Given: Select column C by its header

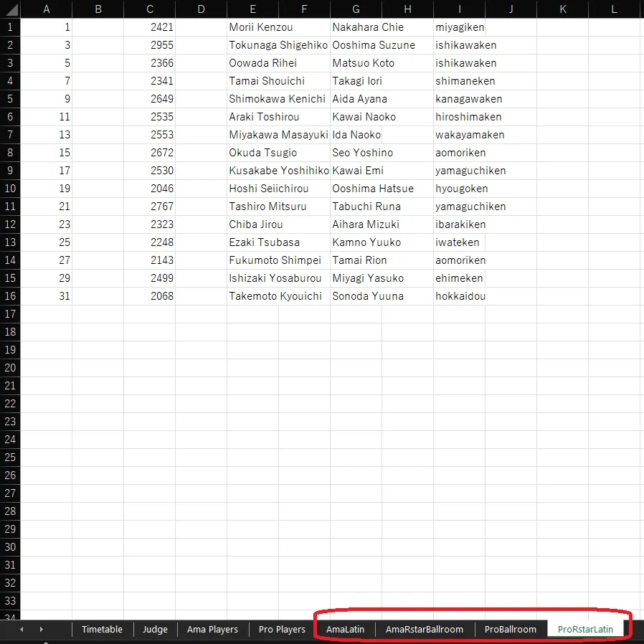Looking at the screenshot, I should coord(149,9).
